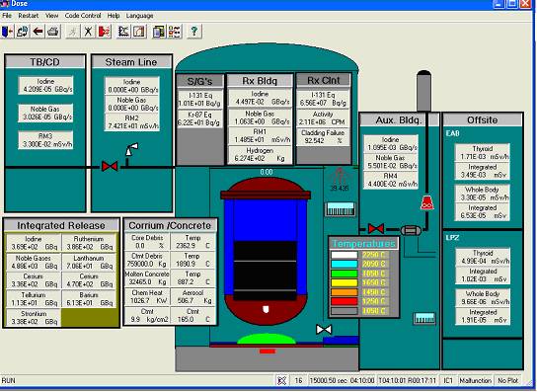
Task: Click the blue exit-door toolbar icon
Action: 7,32
